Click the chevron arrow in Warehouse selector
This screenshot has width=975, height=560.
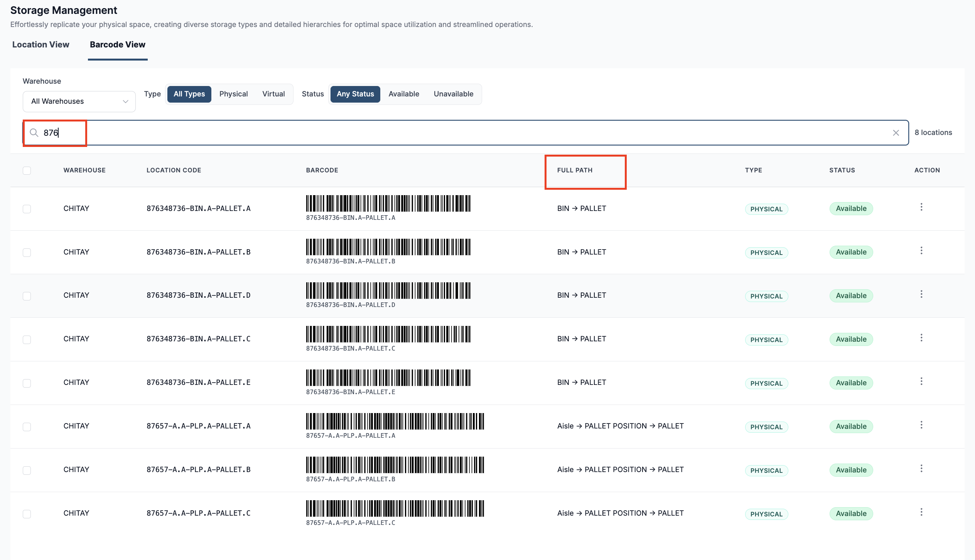coord(125,101)
